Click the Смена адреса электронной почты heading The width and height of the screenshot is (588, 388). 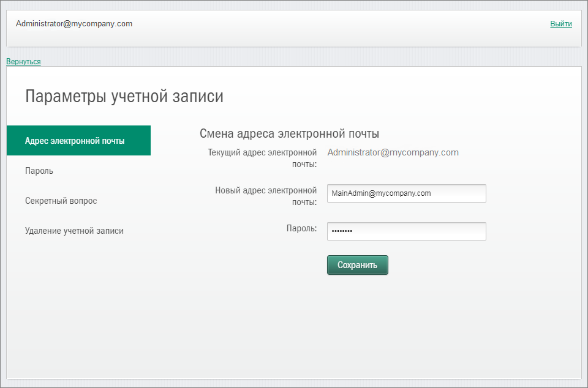289,133
